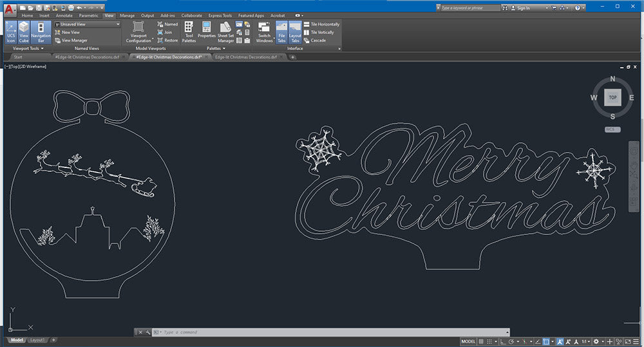Screen dimensions: 644x347
Task: Open View Manager
Action: pos(71,41)
